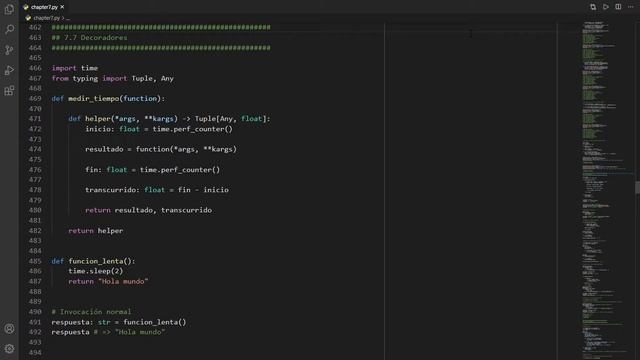Click the comment '# Invocación normal'

tap(91, 312)
